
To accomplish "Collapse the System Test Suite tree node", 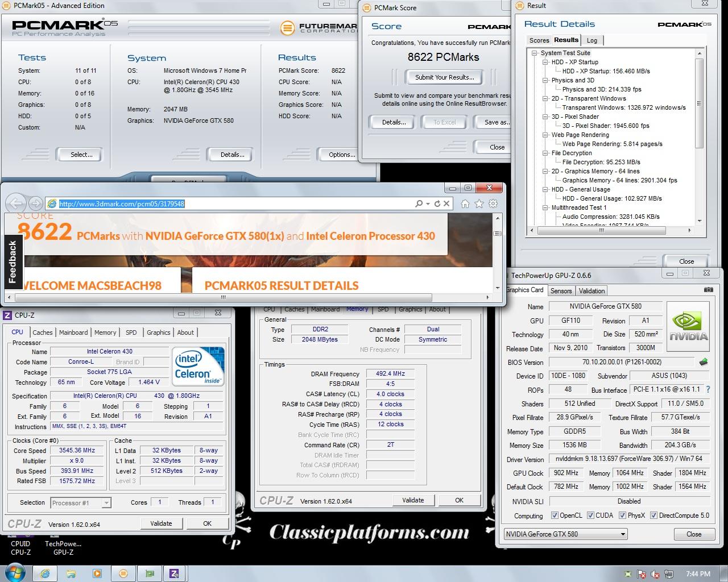I will (534, 53).
